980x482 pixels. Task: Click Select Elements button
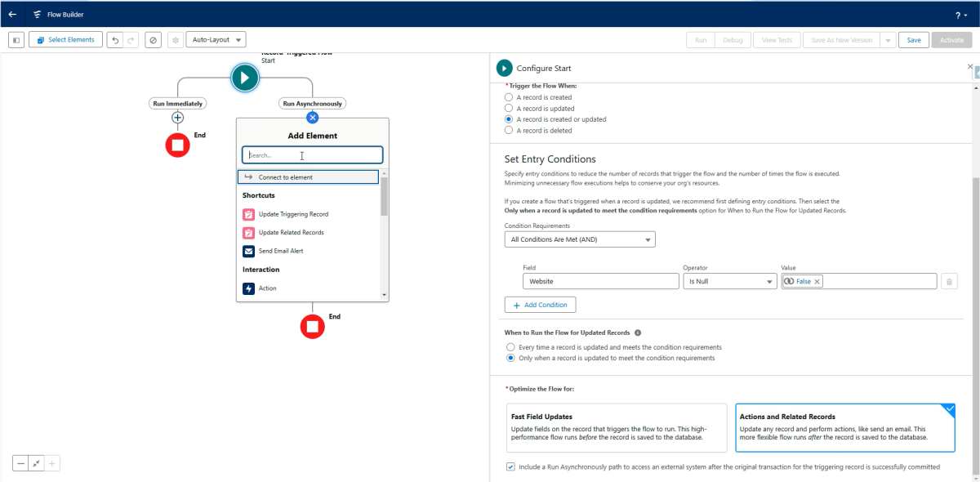tap(65, 40)
